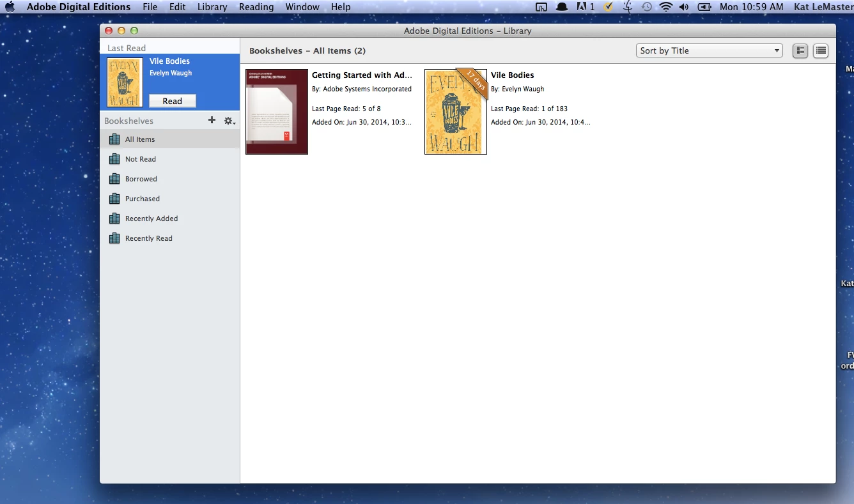The image size is (854, 504).
Task: Add a new bookshelf with plus icon
Action: 212,120
